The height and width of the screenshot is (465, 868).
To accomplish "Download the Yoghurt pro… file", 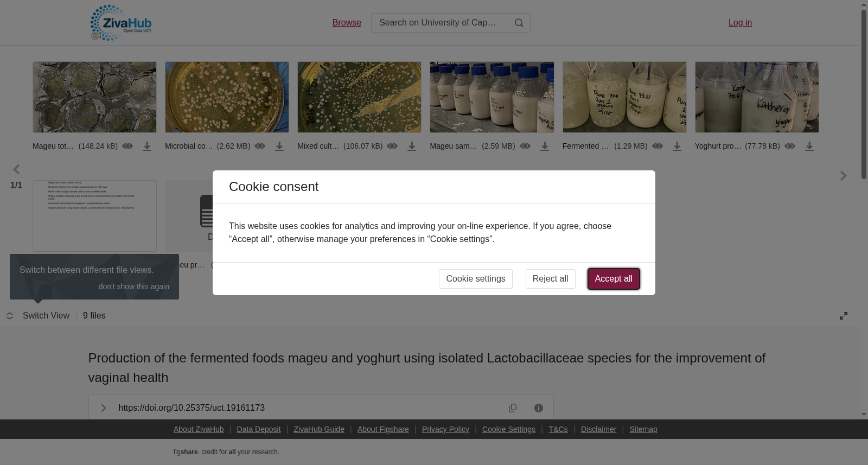I will [x=809, y=146].
